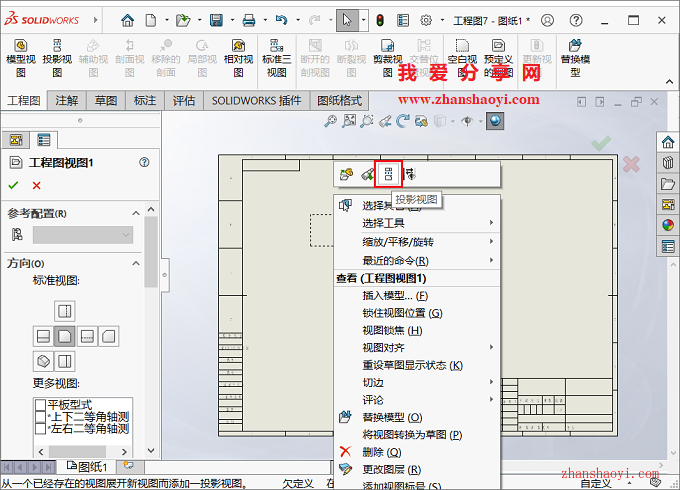Expand the 最近的命令(R) submenu
The width and height of the screenshot is (680, 490).
click(x=417, y=260)
